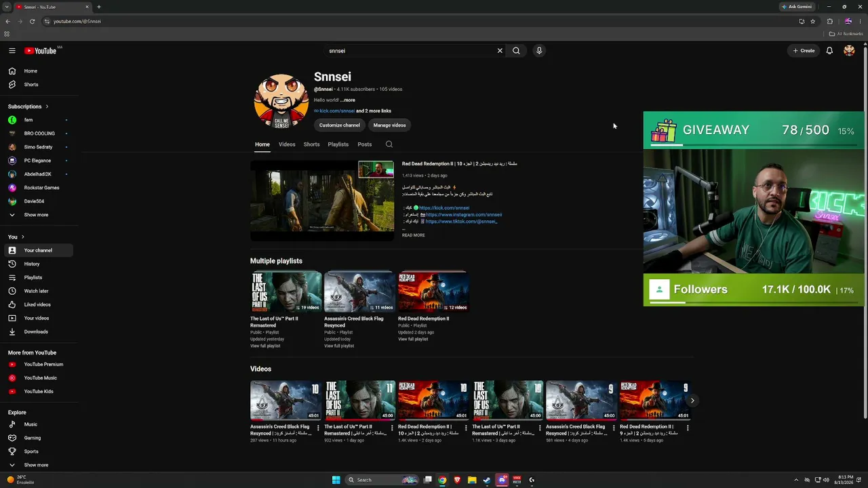Open Shorts from the sidebar
Viewport: 868px width, 488px height.
(x=38, y=85)
